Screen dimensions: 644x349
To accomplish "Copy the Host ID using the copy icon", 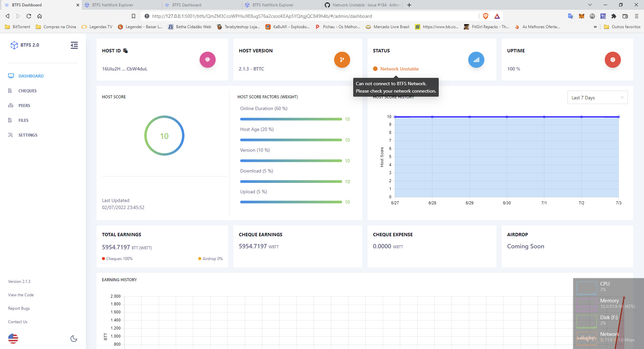I will tap(125, 50).
